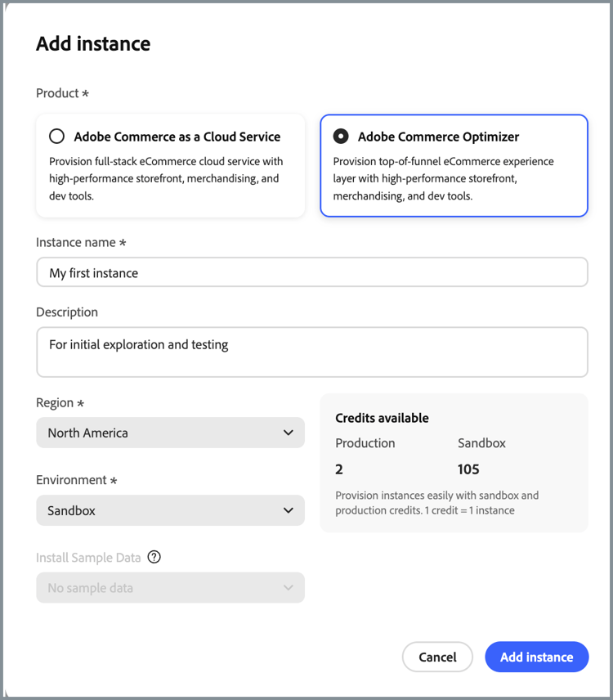613x700 pixels.
Task: Click the Install Sample Data dropdown arrow
Action: pos(288,587)
